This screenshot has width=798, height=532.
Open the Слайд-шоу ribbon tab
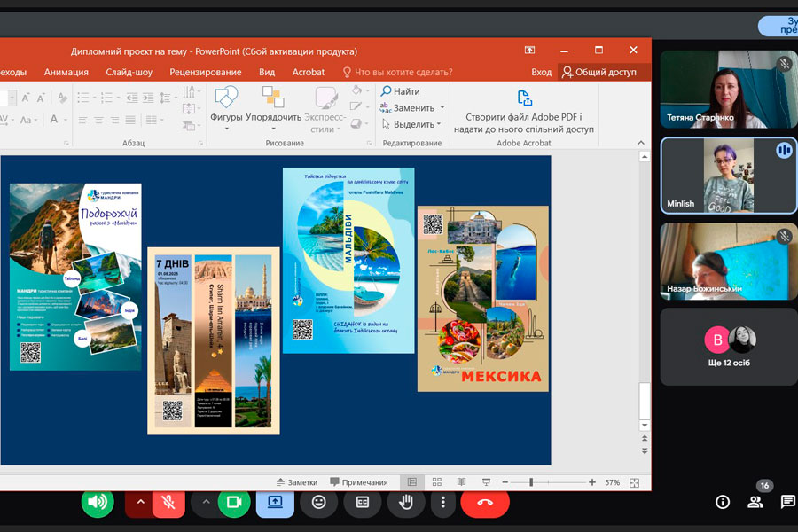(x=129, y=72)
